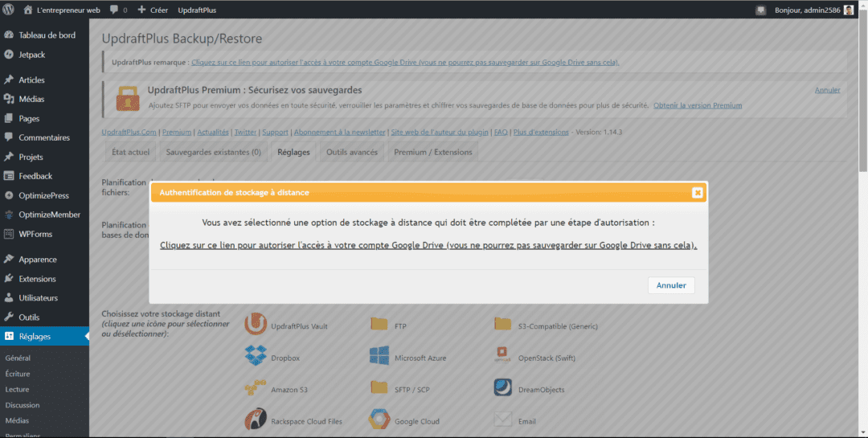The image size is (868, 438).
Task: Close the authentication dialog with the X
Action: coord(698,193)
